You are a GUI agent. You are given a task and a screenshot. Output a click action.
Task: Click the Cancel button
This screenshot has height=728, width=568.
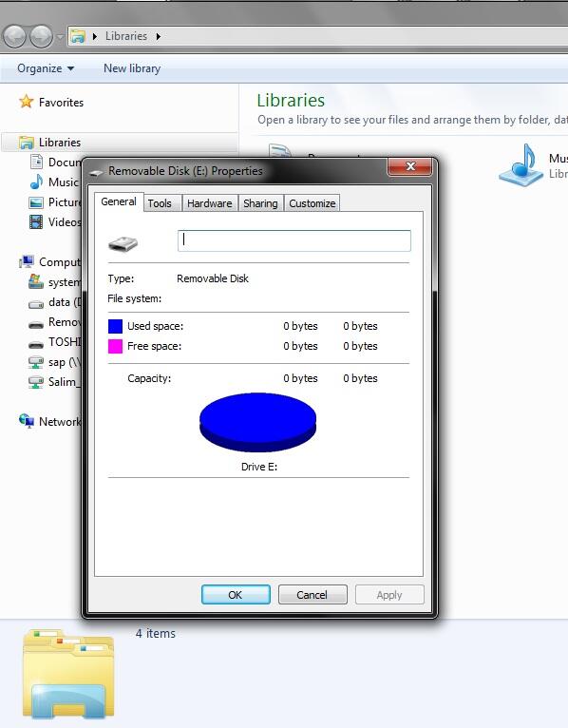312,595
